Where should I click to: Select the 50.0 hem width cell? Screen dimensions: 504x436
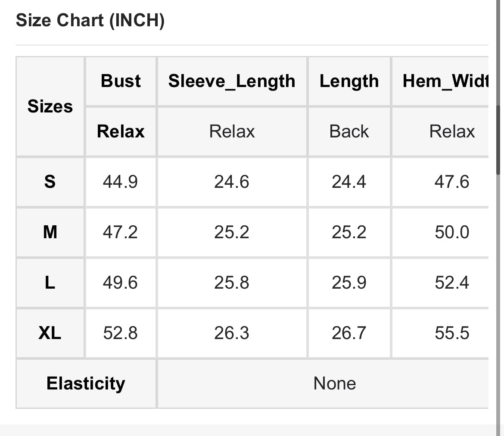(x=451, y=232)
